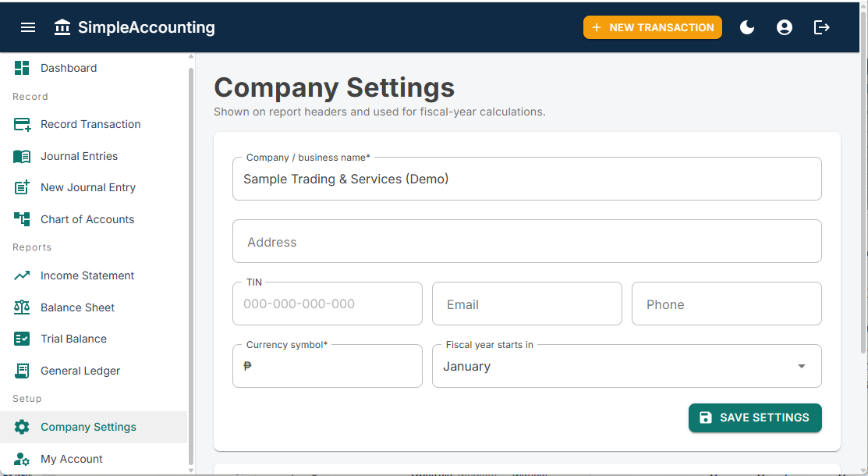The image size is (868, 476).
Task: Expand the Fiscal year starts in dropdown arrow
Action: (x=801, y=366)
